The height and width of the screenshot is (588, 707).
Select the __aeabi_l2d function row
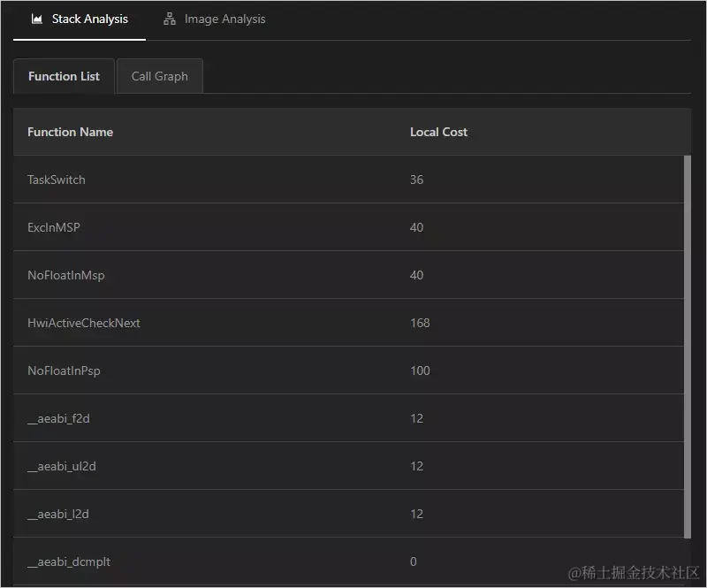coord(348,515)
